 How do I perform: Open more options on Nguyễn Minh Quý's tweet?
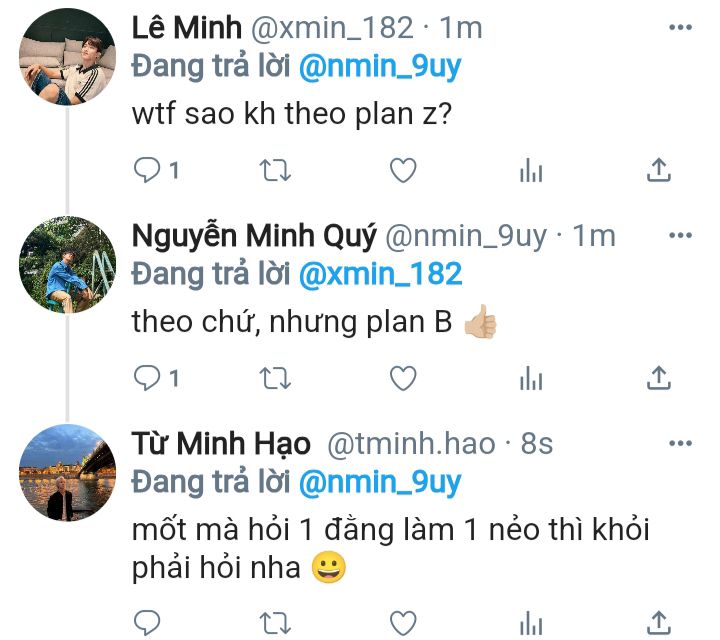coord(680,236)
